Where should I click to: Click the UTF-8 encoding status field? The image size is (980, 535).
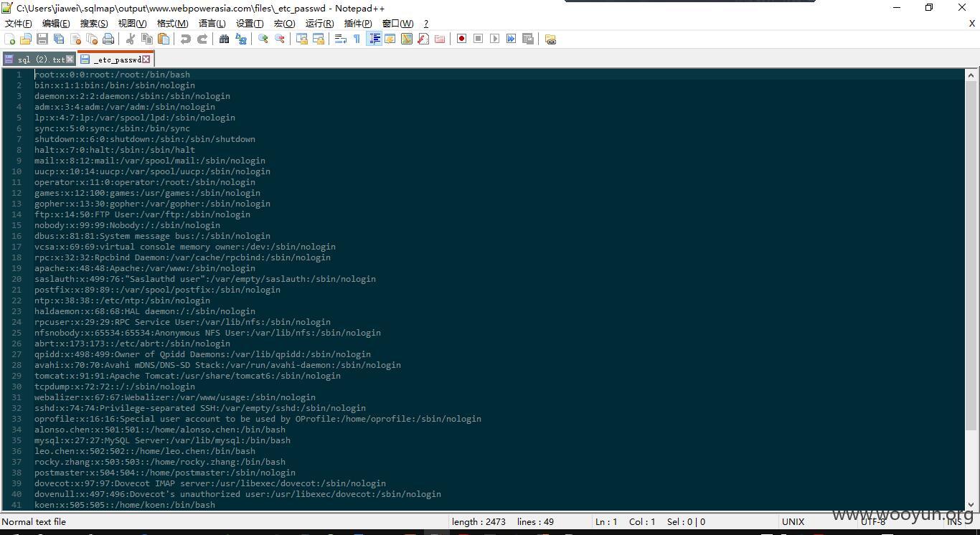pos(873,521)
